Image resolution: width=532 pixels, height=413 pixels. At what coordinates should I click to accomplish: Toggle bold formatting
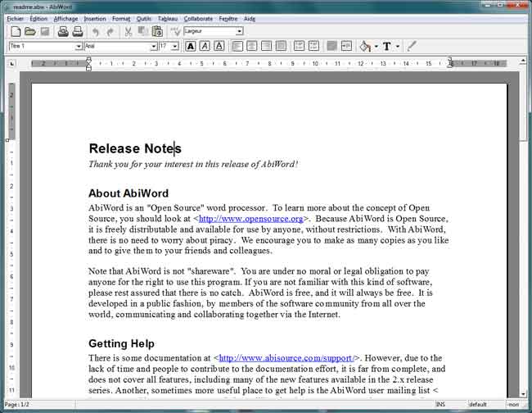click(x=191, y=46)
